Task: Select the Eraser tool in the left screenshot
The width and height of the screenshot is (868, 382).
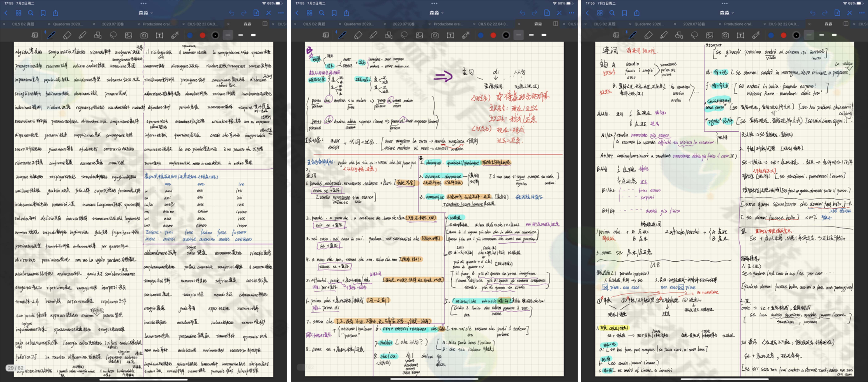Action: pyautogui.click(x=67, y=35)
